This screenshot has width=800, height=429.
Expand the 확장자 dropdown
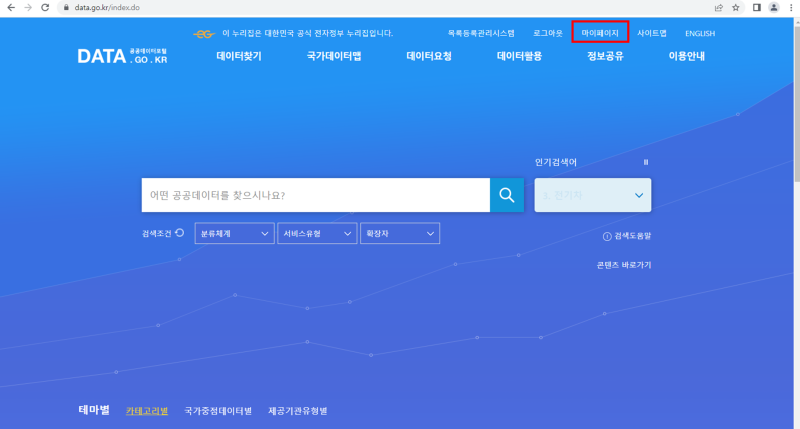pos(400,233)
